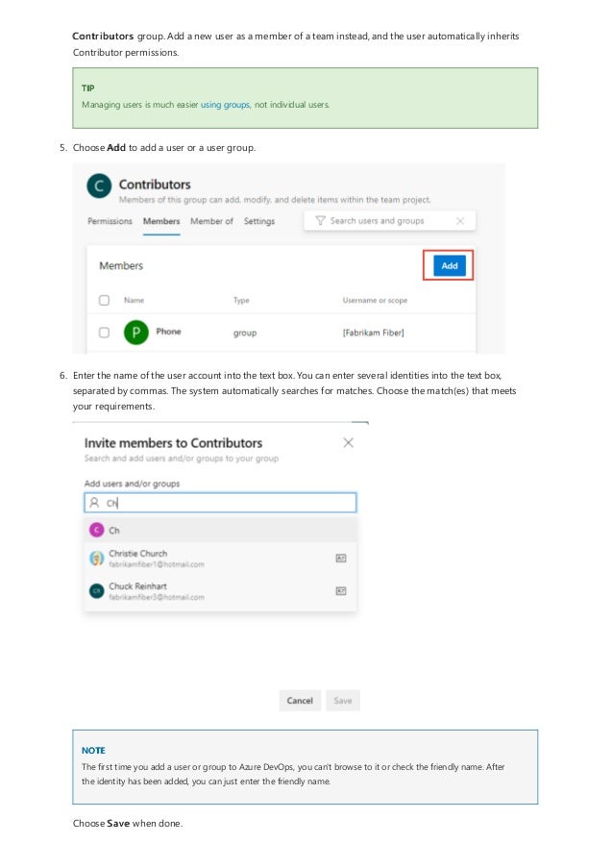Screen dimensions: 613x868
Task: Click the Save button in dialog
Action: (342, 701)
